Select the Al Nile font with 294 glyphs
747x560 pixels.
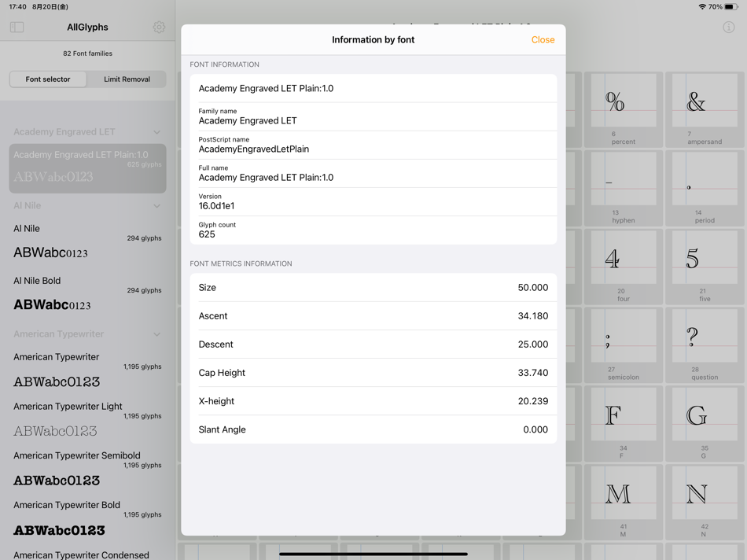click(x=87, y=241)
